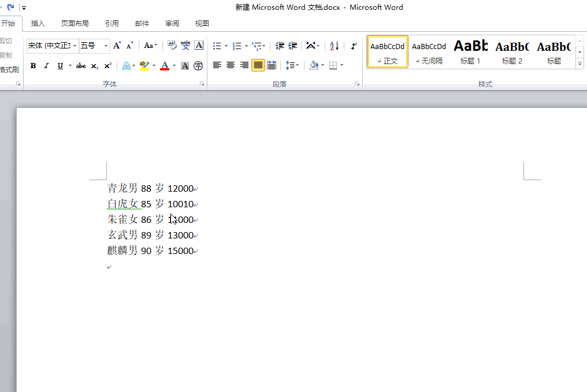This screenshot has height=392, width=587.
Task: Select the italic formatting icon
Action: tap(46, 65)
